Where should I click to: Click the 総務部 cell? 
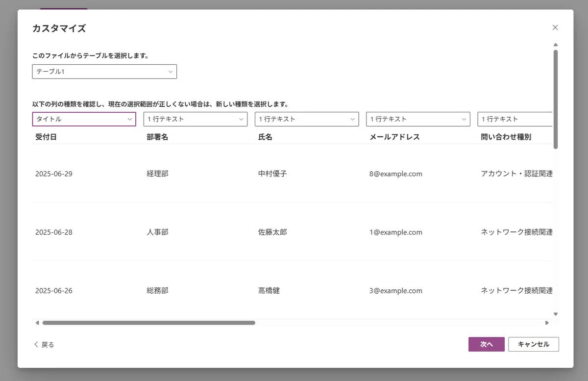pos(157,290)
